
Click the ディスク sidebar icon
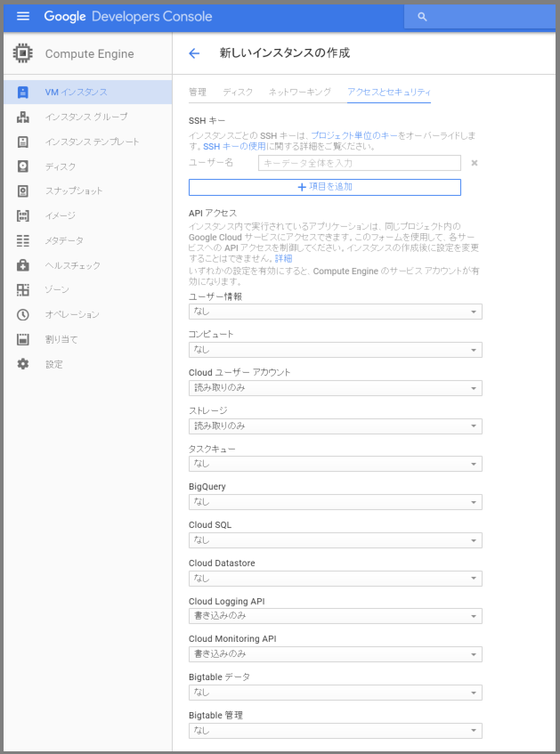click(x=22, y=166)
